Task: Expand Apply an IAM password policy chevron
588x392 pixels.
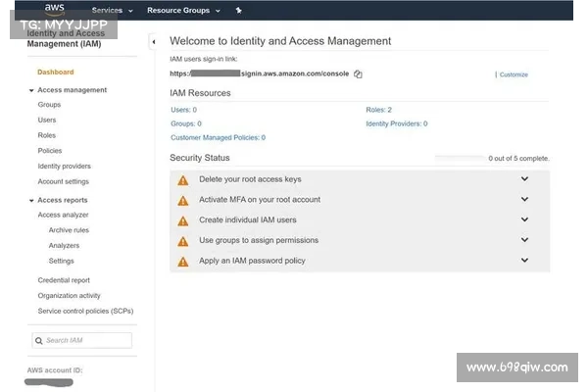Action: (x=524, y=260)
